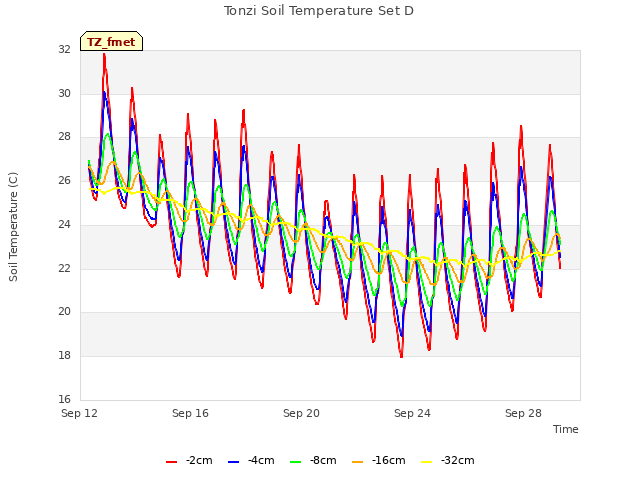The height and width of the screenshot is (480, 640).
Task: Click the Sep 24 tick label
Action: click(412, 413)
